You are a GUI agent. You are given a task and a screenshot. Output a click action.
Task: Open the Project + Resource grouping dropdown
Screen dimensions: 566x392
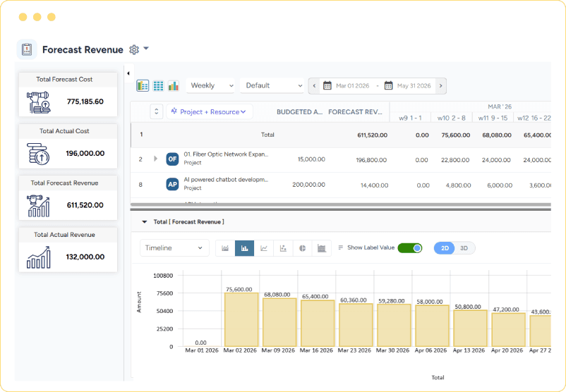tap(210, 112)
